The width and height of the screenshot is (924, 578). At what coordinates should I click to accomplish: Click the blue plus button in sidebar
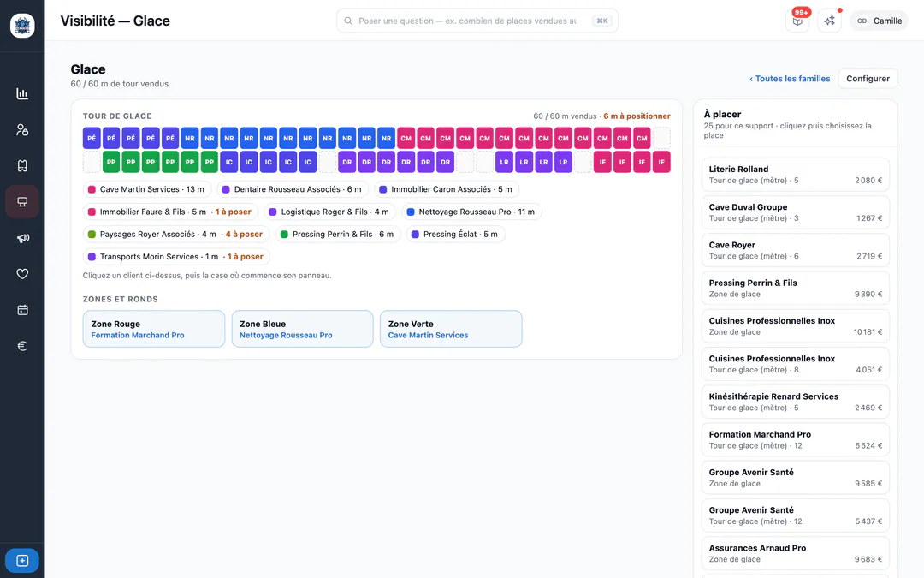22,560
